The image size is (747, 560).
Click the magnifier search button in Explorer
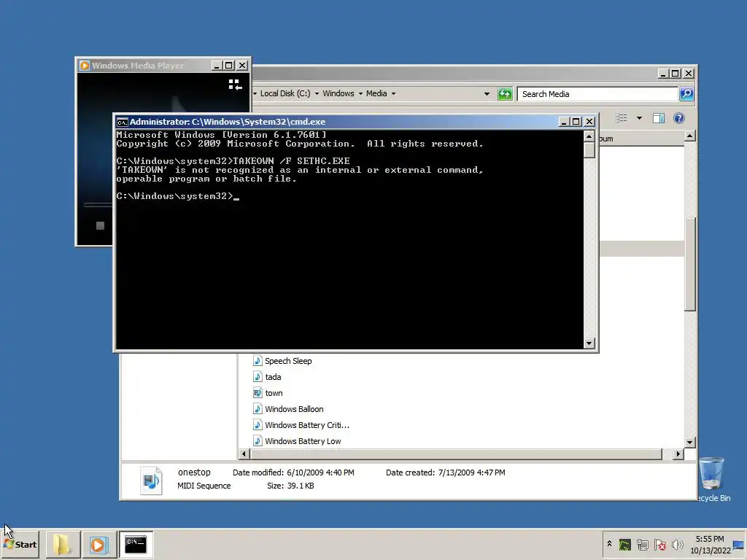pos(686,94)
